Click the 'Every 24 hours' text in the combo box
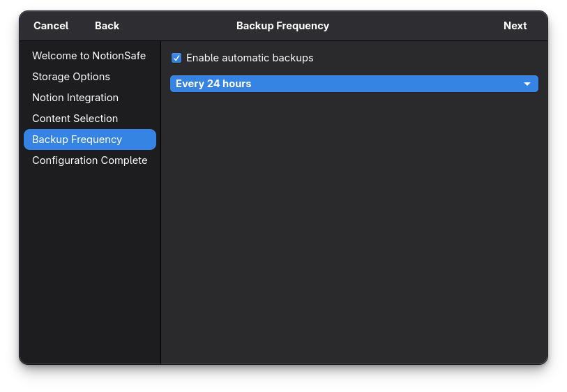The image size is (567, 392). 213,84
